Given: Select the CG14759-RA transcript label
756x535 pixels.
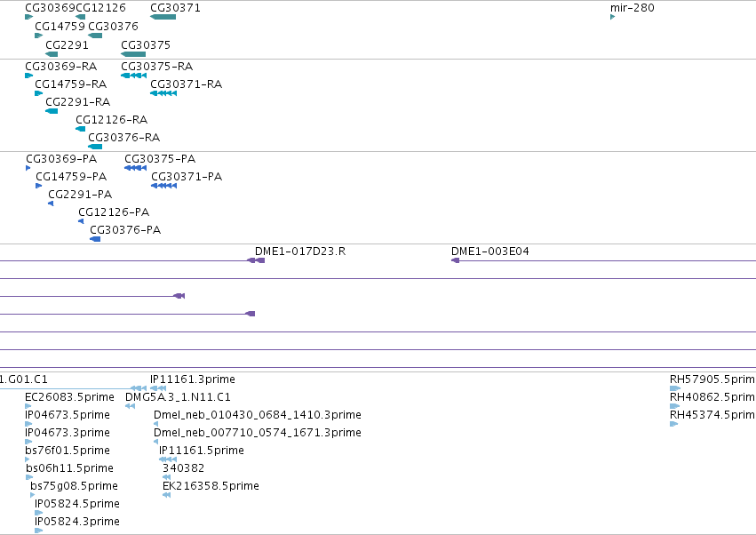Looking at the screenshot, I should tap(70, 84).
